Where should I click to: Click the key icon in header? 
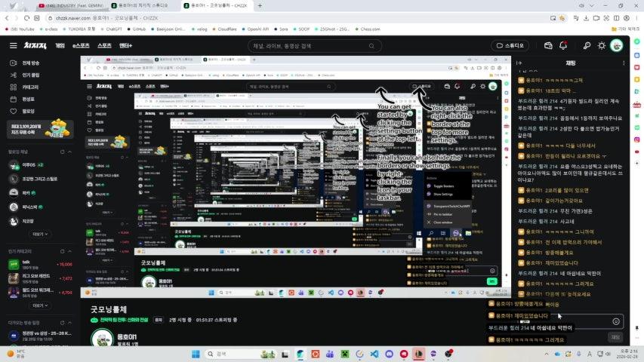point(587,45)
